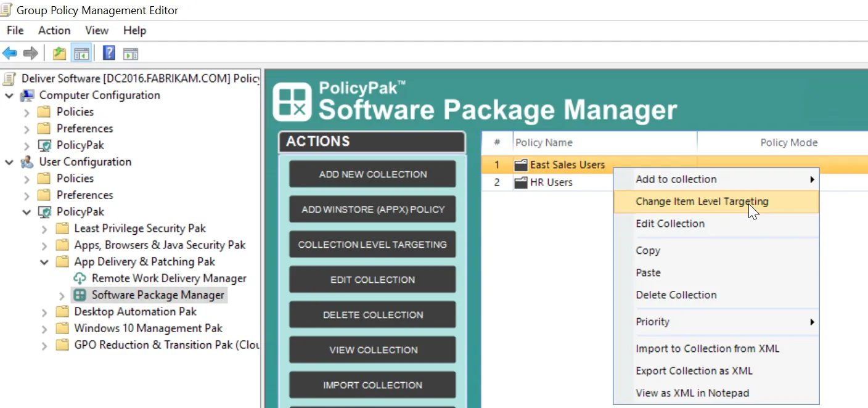Click the Least Privilege Security Pak folder icon
868x408 pixels.
point(62,229)
